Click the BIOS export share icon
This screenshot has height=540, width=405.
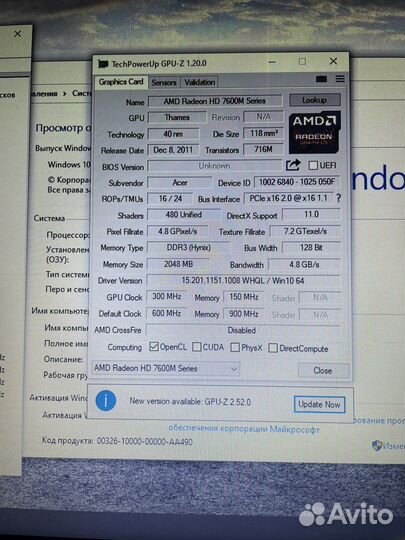[x=293, y=165]
